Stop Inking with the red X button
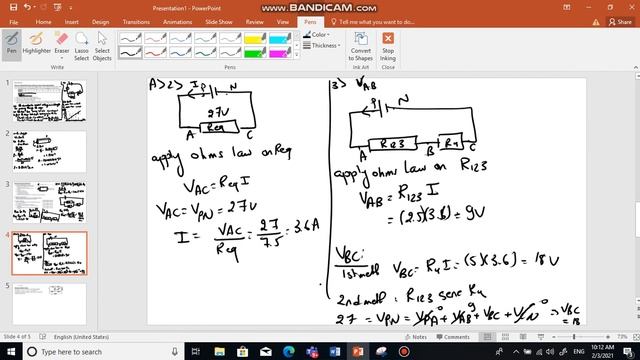Image resolution: width=640 pixels, height=360 pixels. pyautogui.click(x=388, y=46)
